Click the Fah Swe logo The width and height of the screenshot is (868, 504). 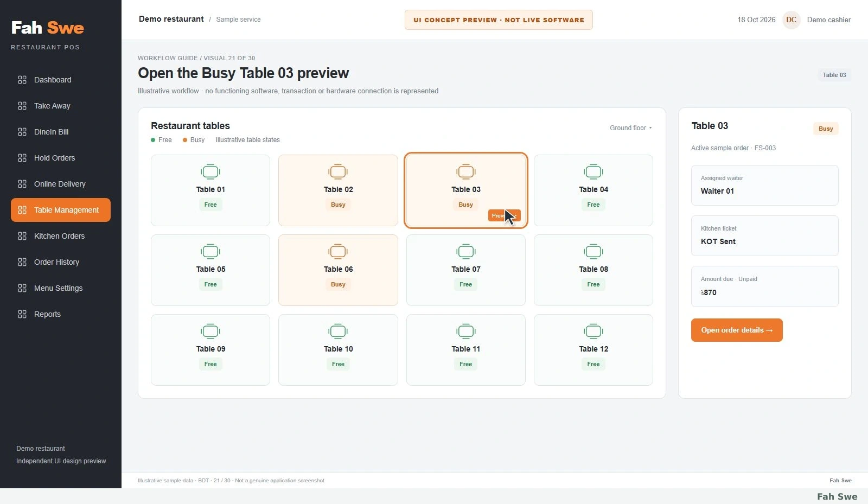point(48,28)
